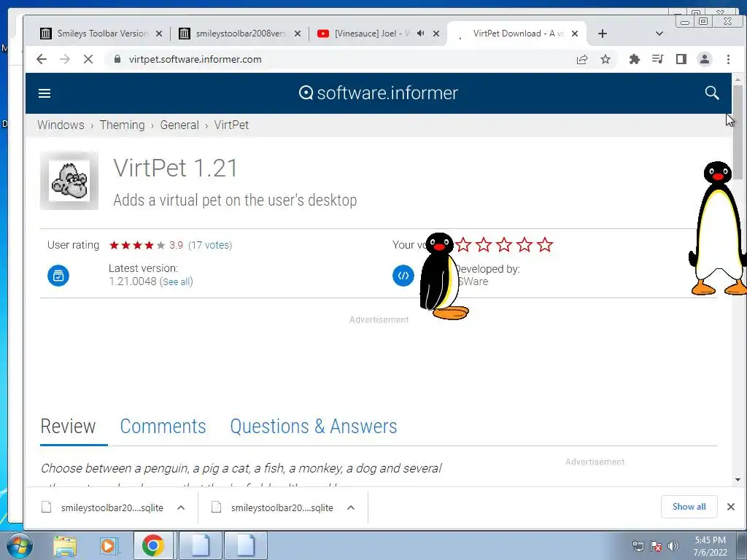The image size is (747, 560).
Task: Click the volume speaker tray icon
Action: click(x=673, y=546)
